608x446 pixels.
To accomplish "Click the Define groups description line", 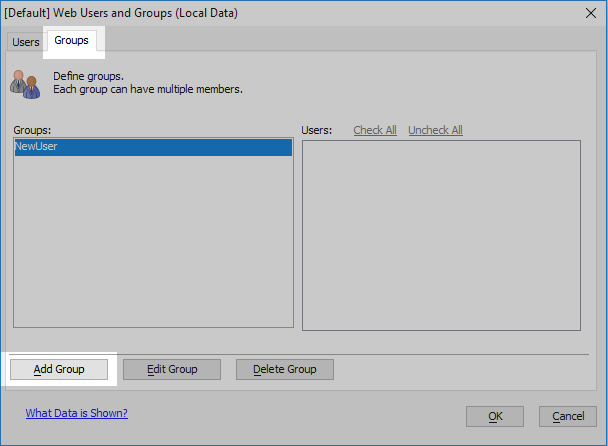I will pyautogui.click(x=88, y=76).
